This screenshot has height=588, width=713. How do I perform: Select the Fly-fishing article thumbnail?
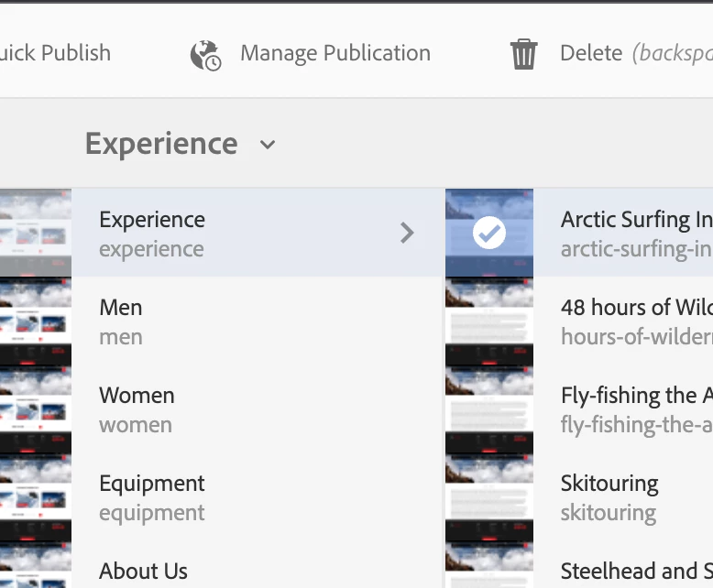tap(489, 409)
